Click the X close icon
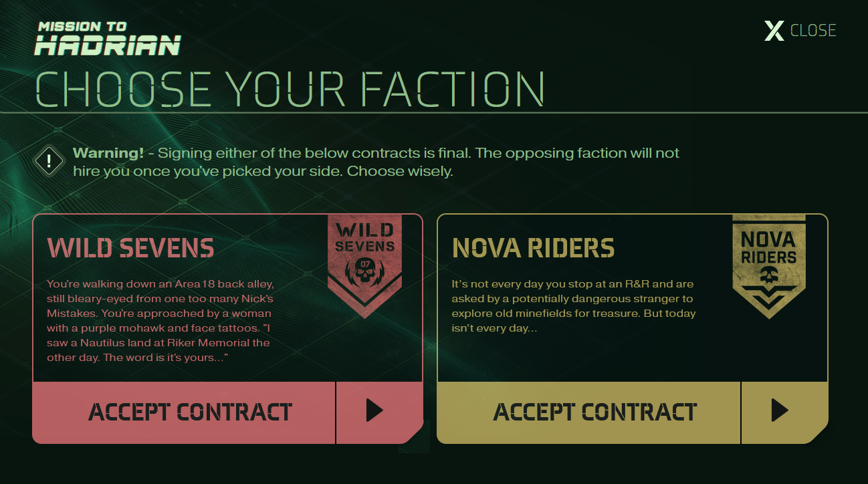The height and width of the screenshot is (484, 868). pyautogui.click(x=774, y=31)
